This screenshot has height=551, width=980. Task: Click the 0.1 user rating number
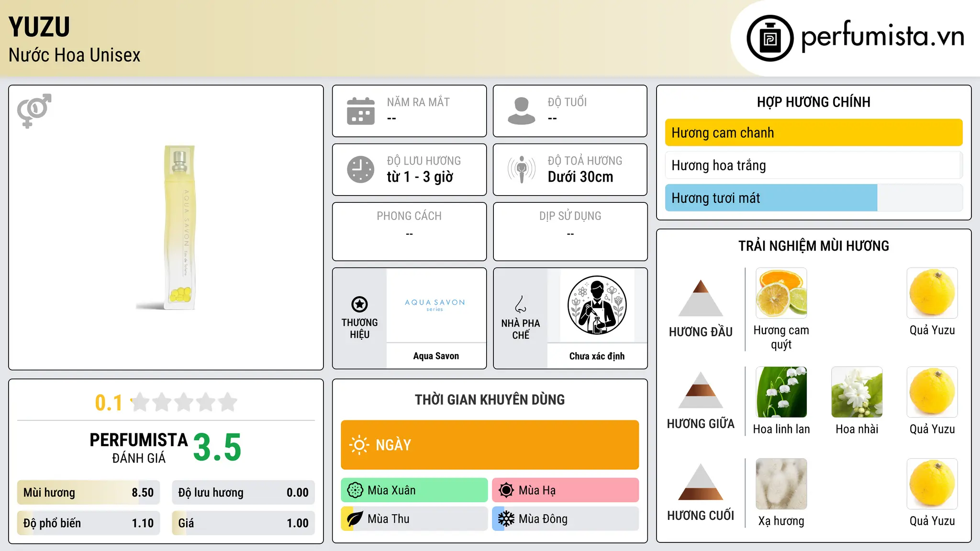click(109, 403)
